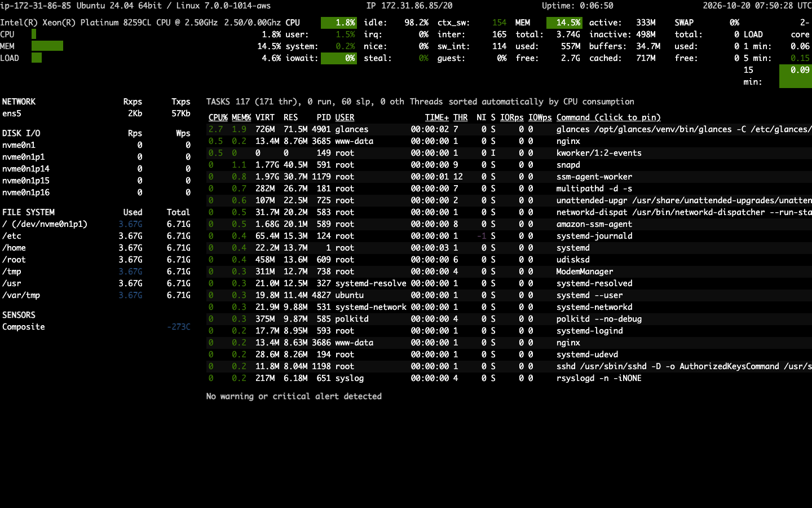This screenshot has width=812, height=508.
Task: Click the VIRT column header
Action: pos(265,117)
